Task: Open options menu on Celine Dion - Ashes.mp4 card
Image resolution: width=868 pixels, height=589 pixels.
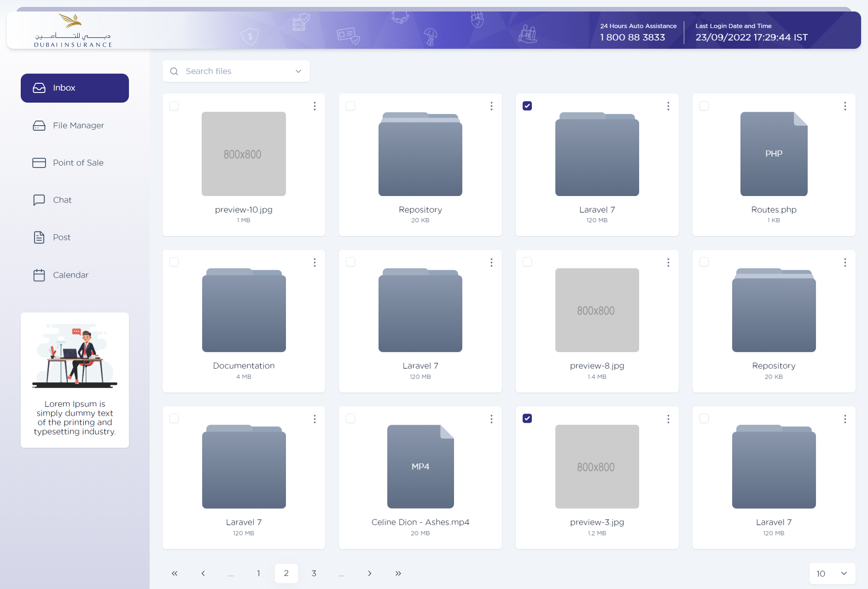Action: [491, 419]
